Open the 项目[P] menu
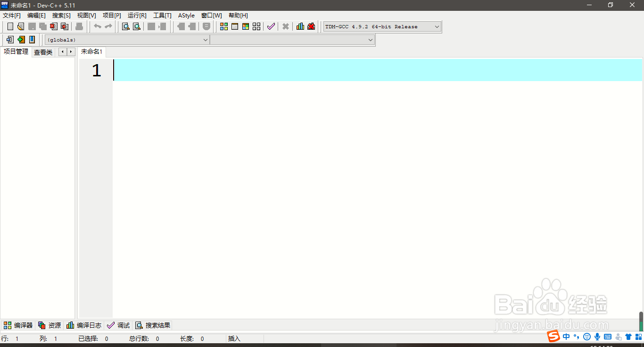 (112, 16)
